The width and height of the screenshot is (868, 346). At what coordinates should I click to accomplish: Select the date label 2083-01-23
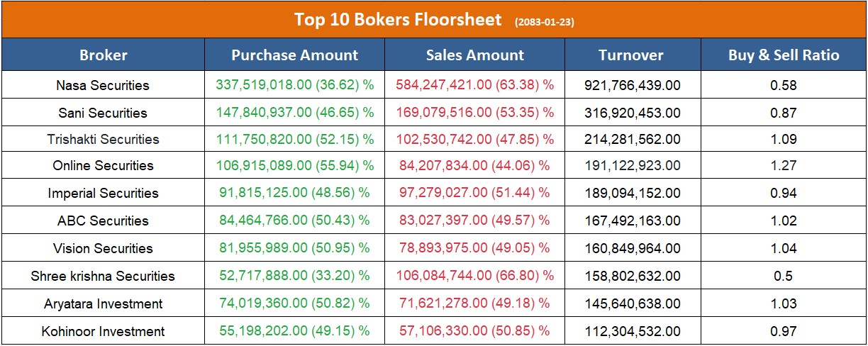tap(545, 22)
